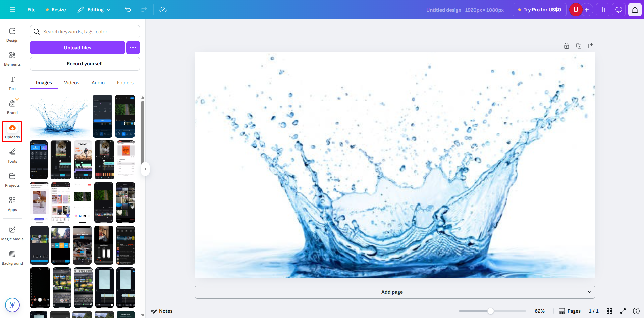644x318 pixels.
Task: Open the Canva Assistant sparkle button
Action: (12, 305)
